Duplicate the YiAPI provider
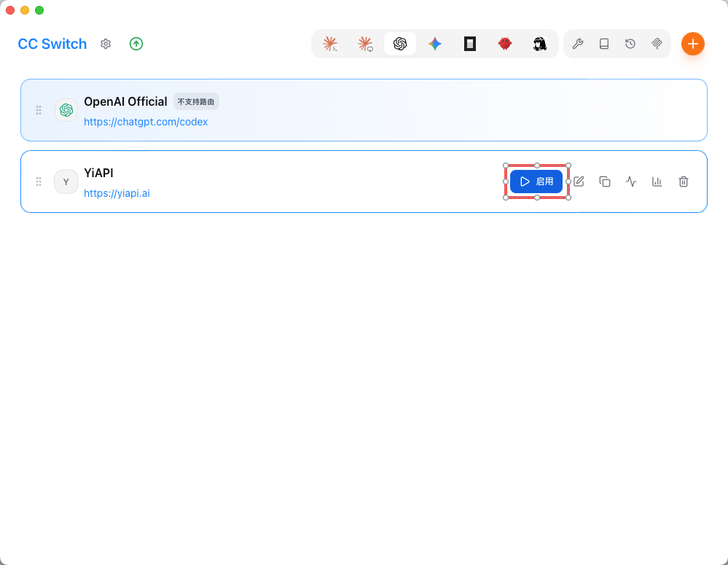 (605, 182)
